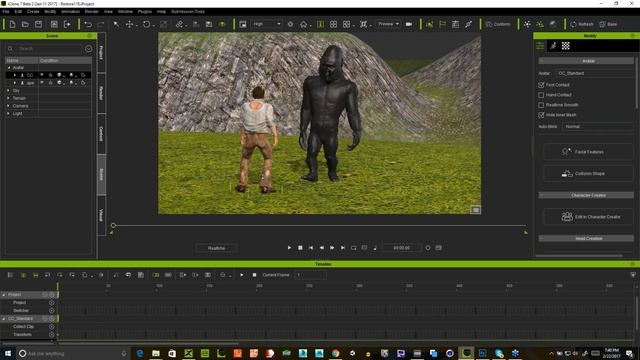Open the Window menu

coord(125,11)
